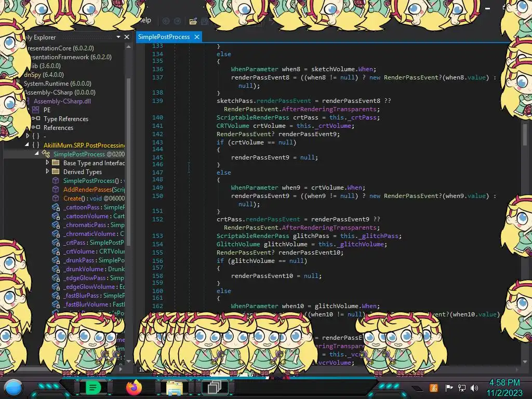Screen dimensions: 532x399
Task: Select PresentationFramework (6.0.2.0) assembly
Action: (69, 57)
